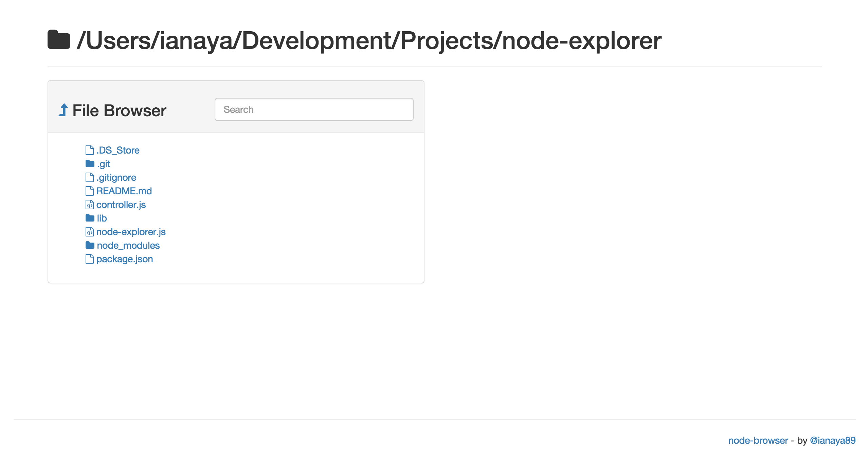Open the lib folder link
This screenshot has height=458, width=868.
[102, 218]
